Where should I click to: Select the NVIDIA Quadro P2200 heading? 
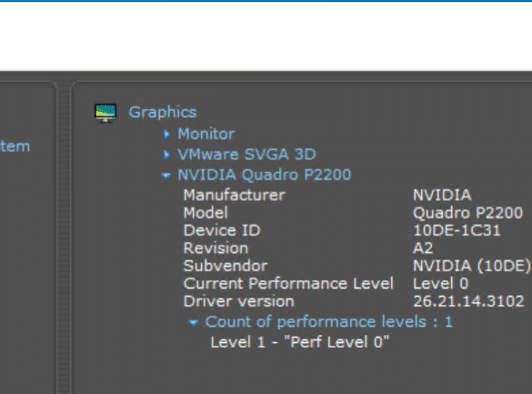[x=265, y=175]
